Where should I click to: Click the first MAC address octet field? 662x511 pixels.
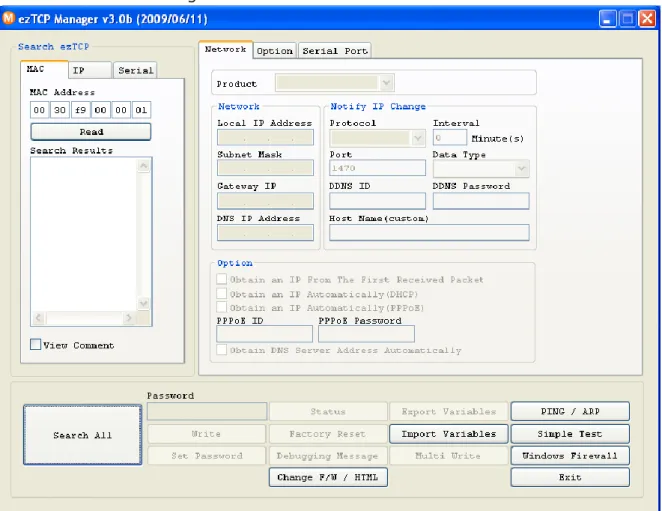[x=39, y=110]
